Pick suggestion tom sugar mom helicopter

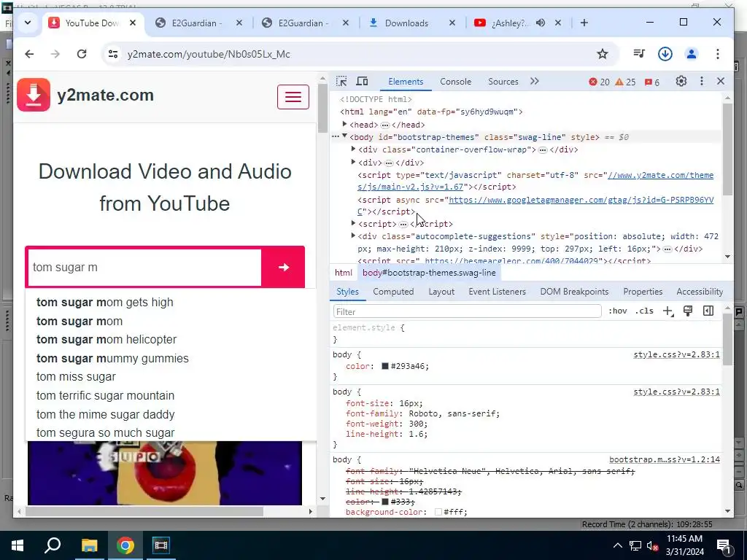(x=107, y=340)
